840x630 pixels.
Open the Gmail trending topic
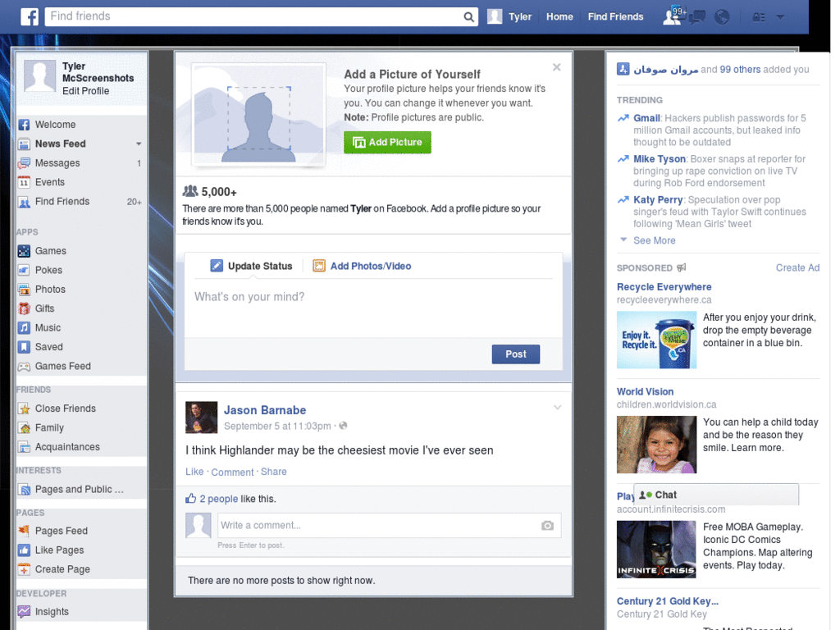646,118
